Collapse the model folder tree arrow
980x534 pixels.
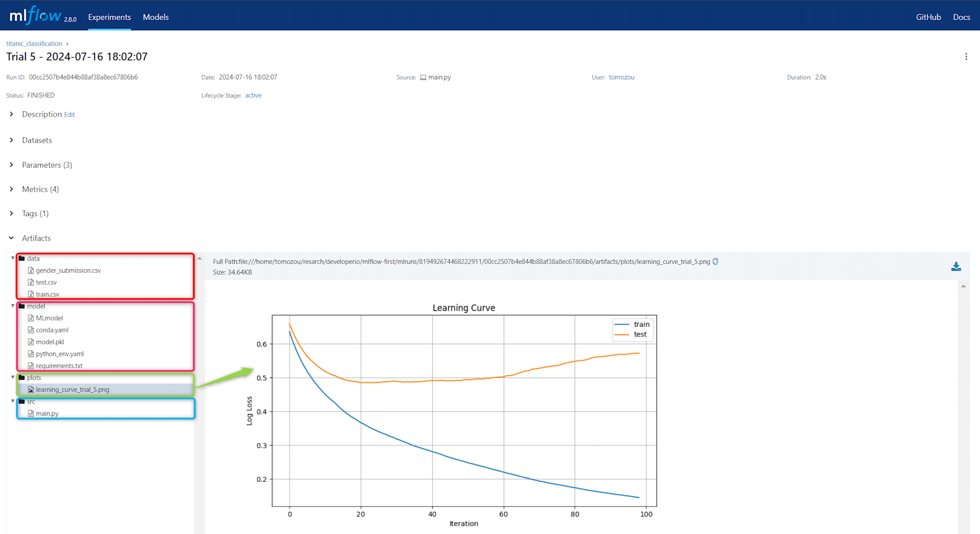click(13, 306)
